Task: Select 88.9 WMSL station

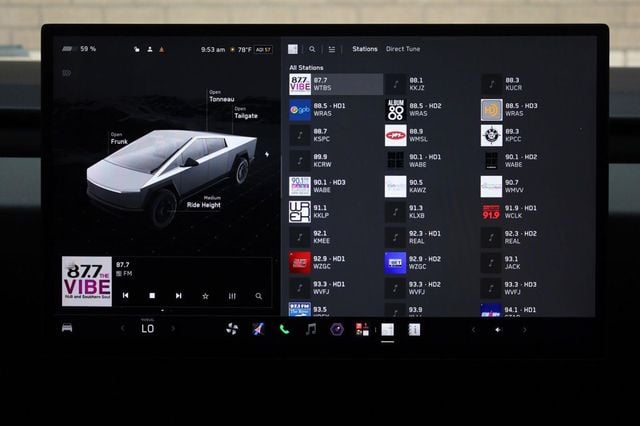Action: coord(432,135)
